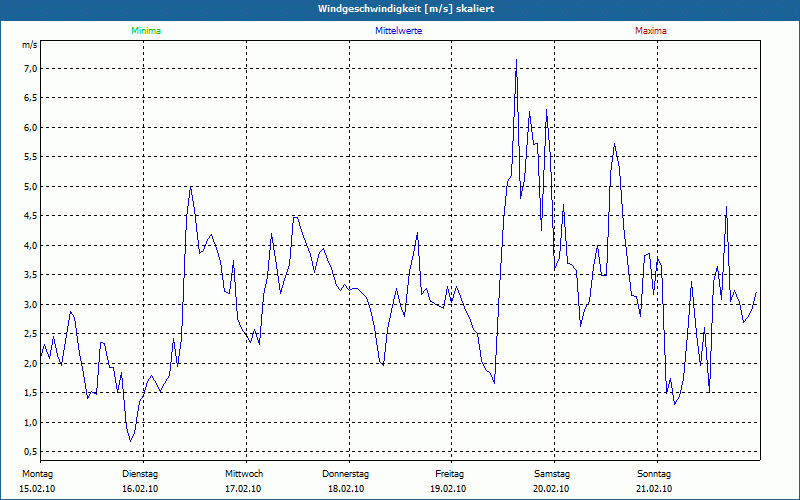Click the Dienstag day label
This screenshot has width=800, height=500.
140,474
